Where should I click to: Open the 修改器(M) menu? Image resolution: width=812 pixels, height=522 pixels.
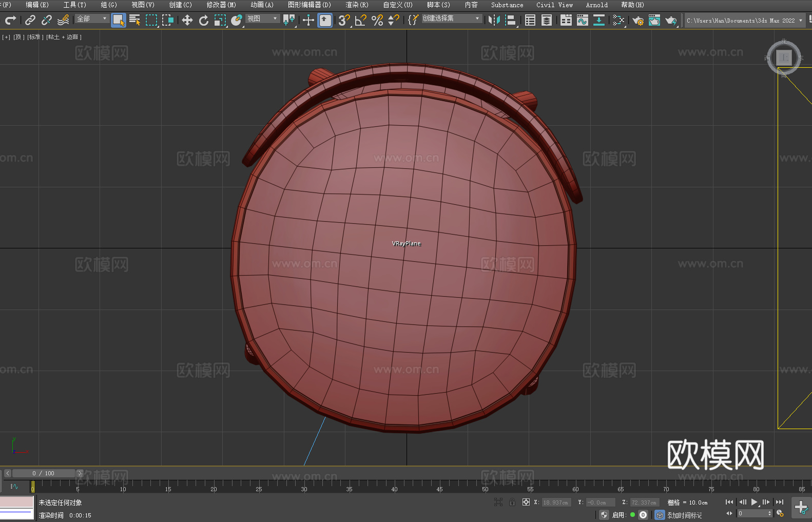tap(221, 5)
